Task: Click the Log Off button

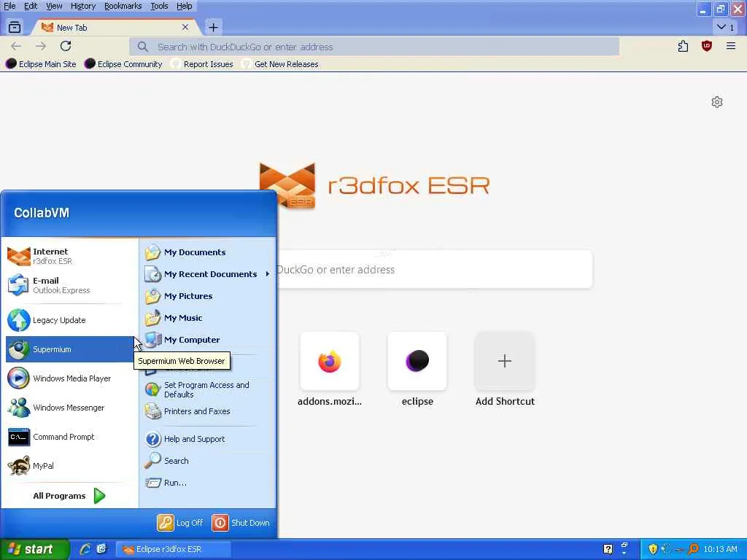Action: tap(180, 523)
